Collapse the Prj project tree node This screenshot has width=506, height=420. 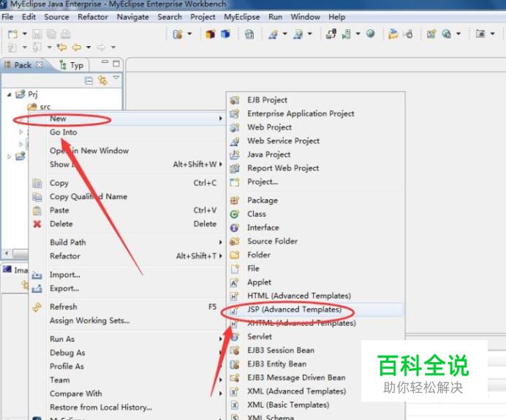point(9,94)
